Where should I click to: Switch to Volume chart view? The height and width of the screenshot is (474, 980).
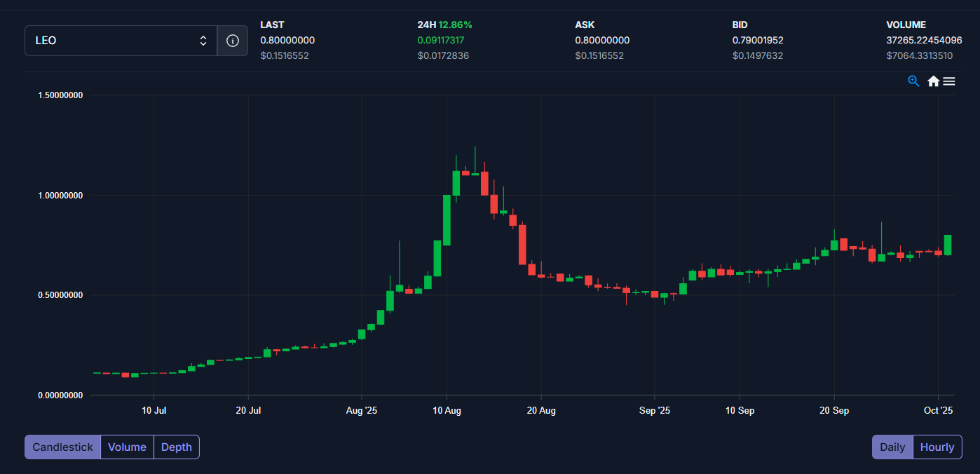[x=127, y=447]
